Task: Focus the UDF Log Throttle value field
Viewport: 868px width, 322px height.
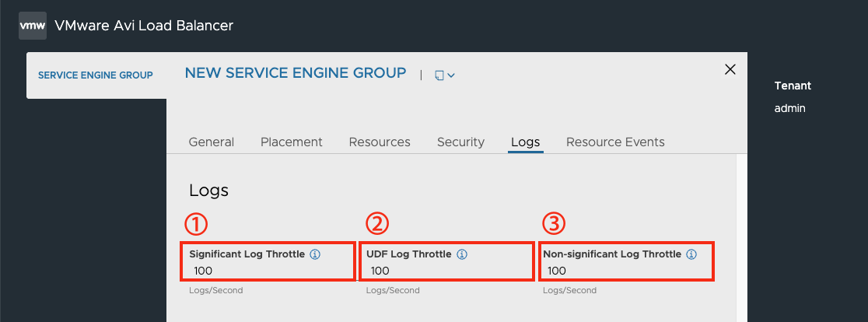Action: (446, 271)
